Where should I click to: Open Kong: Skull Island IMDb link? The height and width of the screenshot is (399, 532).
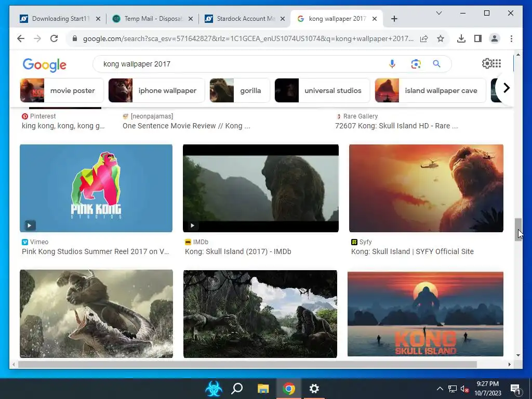pos(238,252)
